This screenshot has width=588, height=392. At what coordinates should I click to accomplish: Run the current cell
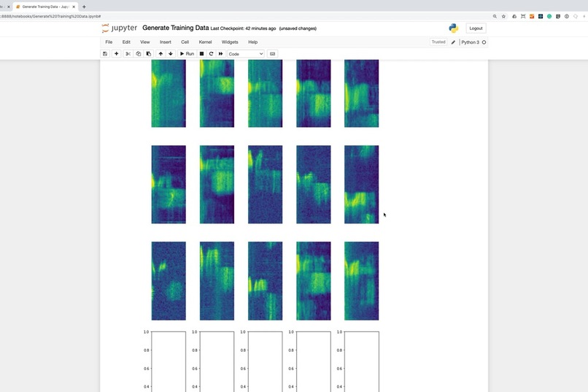pos(187,53)
